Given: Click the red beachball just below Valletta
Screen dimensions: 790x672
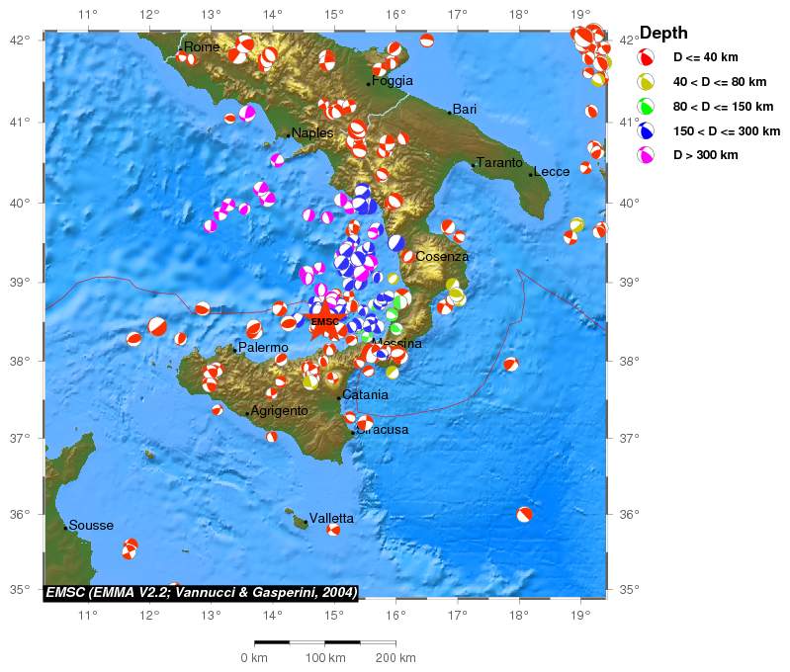Looking at the screenshot, I should click(333, 530).
